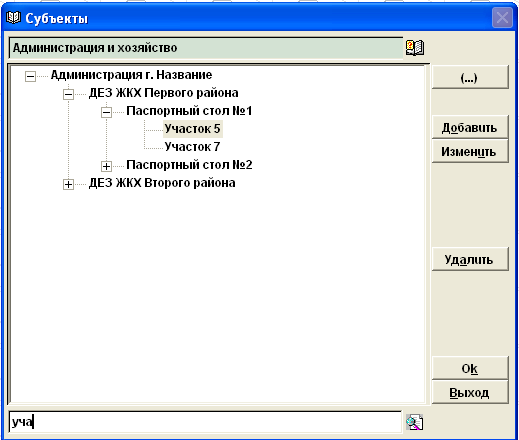Select ДЕЗ ЖКХ Второго района label
This screenshot has width=519, height=440.
162,183
